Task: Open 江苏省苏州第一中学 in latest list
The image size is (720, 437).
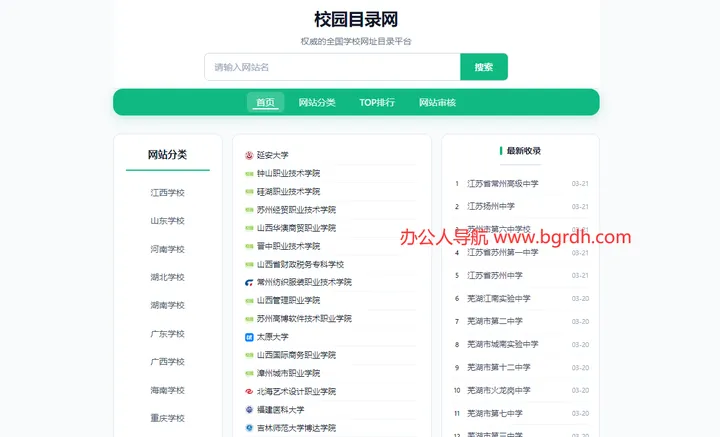Action: [x=503, y=252]
